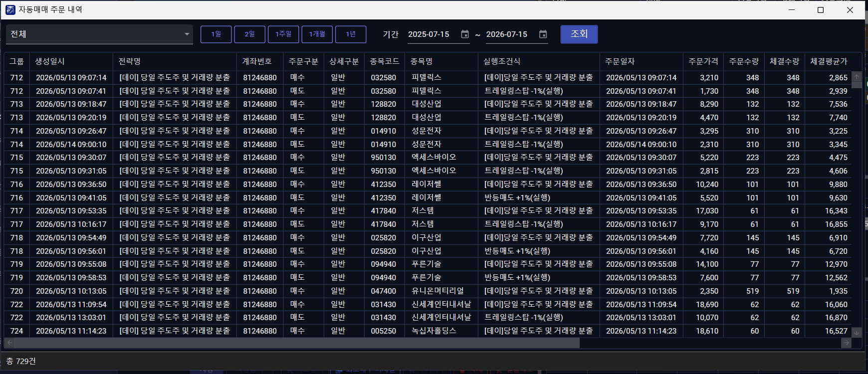Sort by the 주문수량 column header

744,61
